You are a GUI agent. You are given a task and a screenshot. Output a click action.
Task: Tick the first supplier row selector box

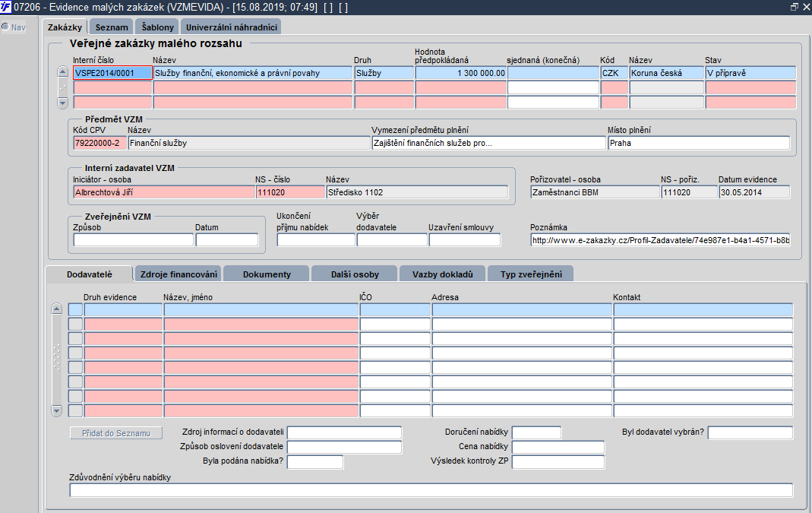point(76,310)
